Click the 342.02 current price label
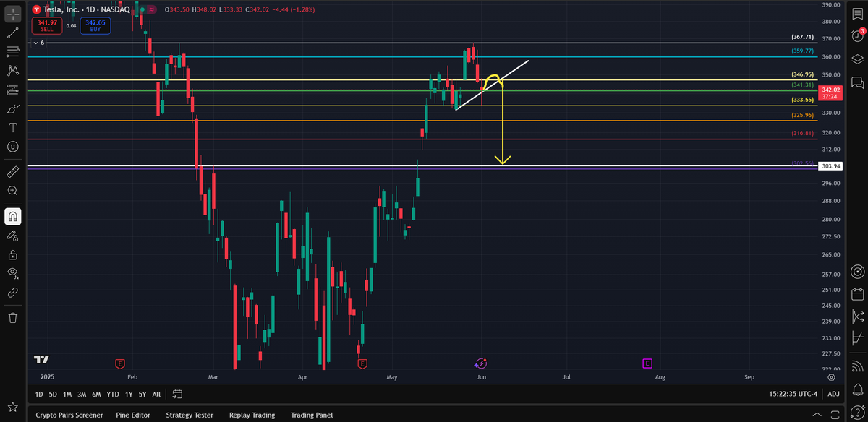The image size is (868, 422). (831, 92)
